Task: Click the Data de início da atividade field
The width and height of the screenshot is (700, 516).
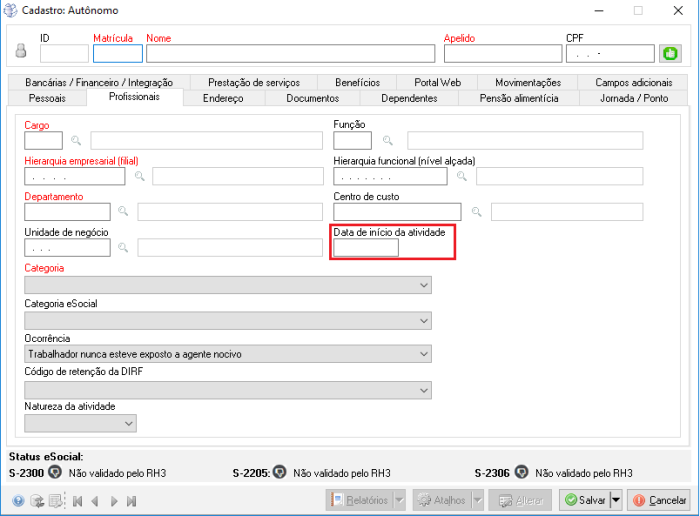Action: pos(365,248)
